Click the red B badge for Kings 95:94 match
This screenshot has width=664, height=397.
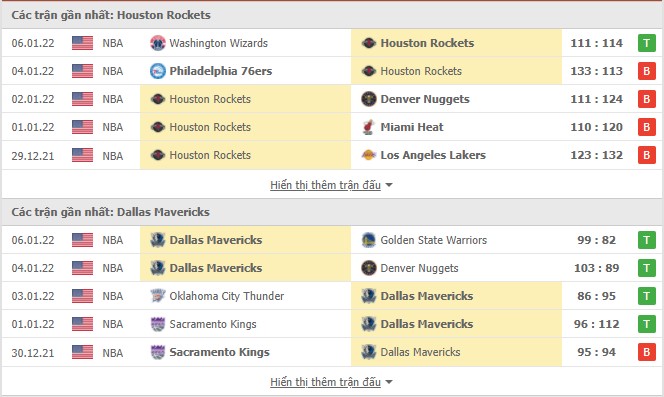click(646, 352)
